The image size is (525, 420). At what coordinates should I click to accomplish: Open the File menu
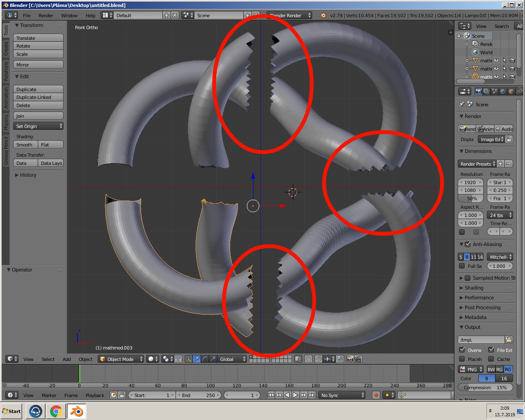27,16
